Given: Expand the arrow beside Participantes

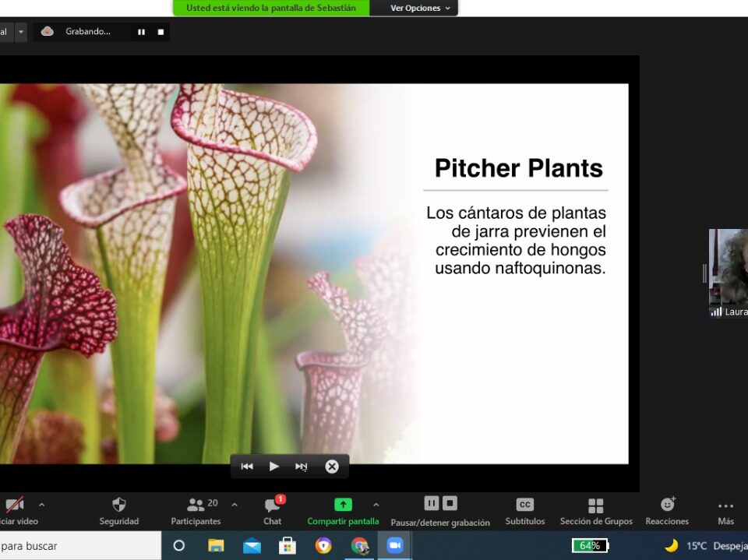Looking at the screenshot, I should (x=235, y=505).
